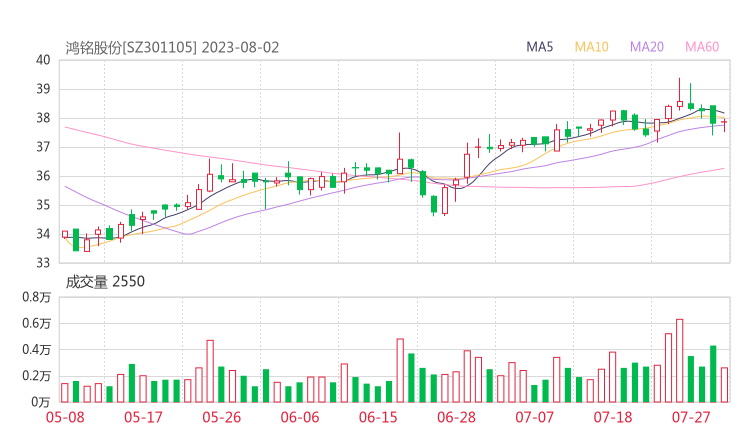Image resolution: width=740 pixels, height=440 pixels.
Task: Select the 05-26 date tick
Action: [222, 416]
